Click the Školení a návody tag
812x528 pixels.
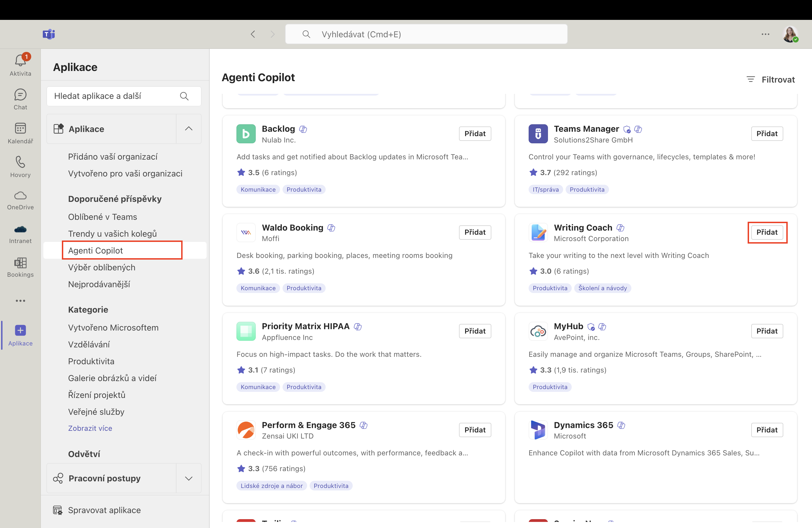[x=603, y=288]
